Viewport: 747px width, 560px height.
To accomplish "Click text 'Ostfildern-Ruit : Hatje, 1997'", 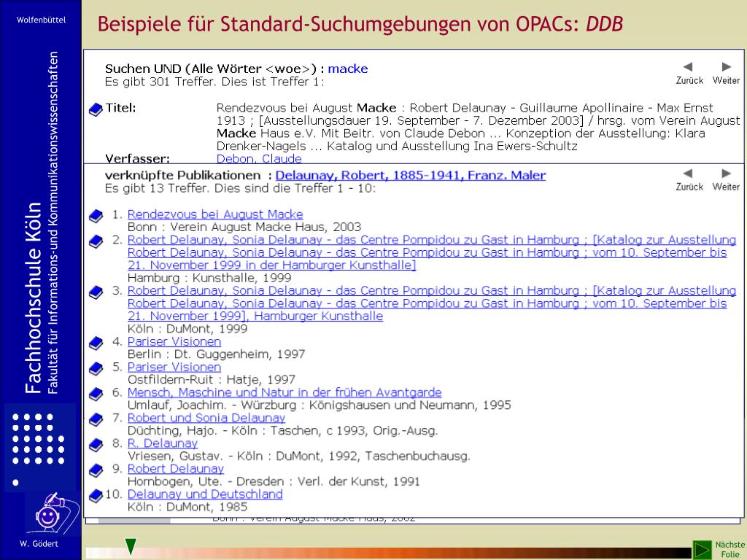I will (x=212, y=379).
